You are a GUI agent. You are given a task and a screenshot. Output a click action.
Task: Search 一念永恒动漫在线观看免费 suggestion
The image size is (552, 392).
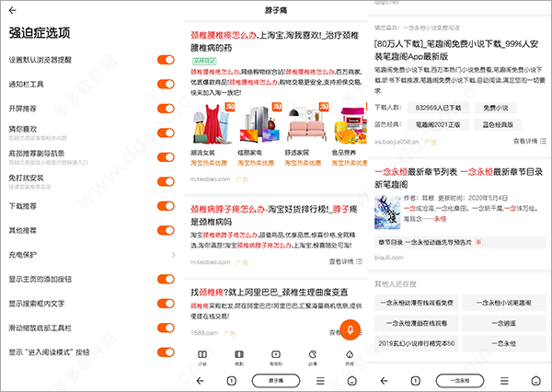[x=417, y=303]
